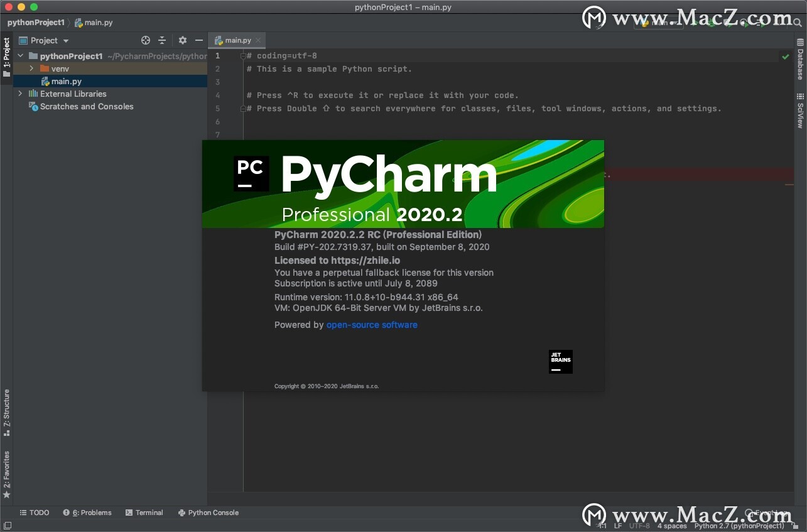807x532 pixels.
Task: Open the Python Console tool window
Action: coord(208,513)
